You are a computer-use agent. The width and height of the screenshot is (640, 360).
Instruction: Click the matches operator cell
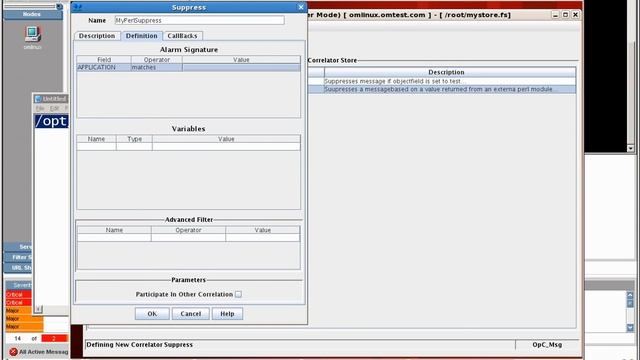click(x=157, y=67)
